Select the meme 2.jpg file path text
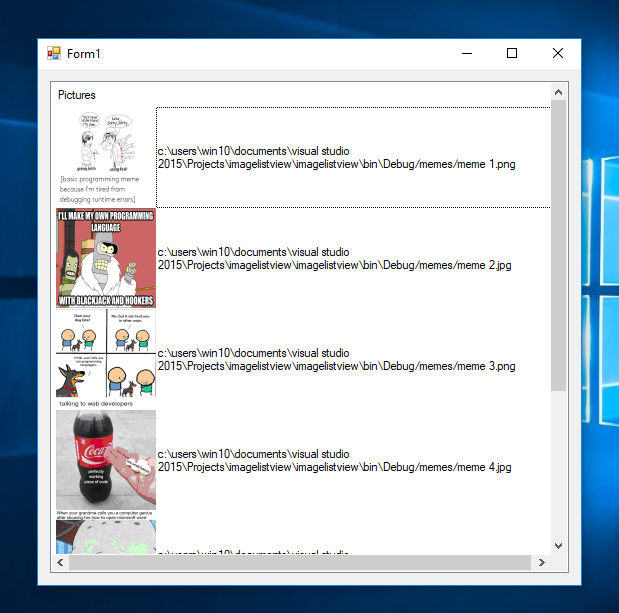The height and width of the screenshot is (613, 619). [334, 259]
